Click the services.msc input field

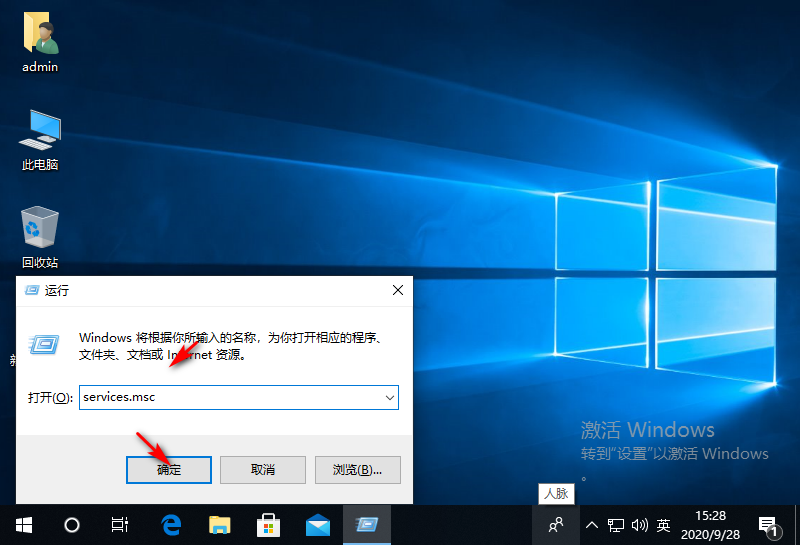(x=230, y=397)
